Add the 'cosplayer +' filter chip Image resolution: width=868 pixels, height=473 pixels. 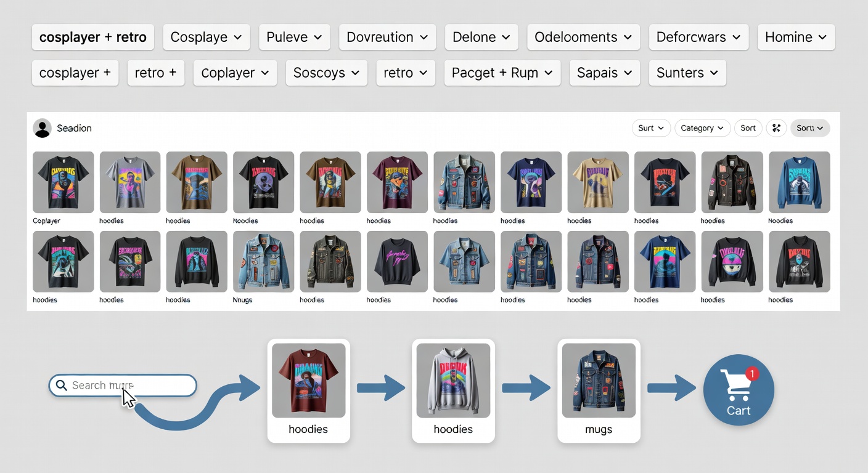click(x=75, y=73)
